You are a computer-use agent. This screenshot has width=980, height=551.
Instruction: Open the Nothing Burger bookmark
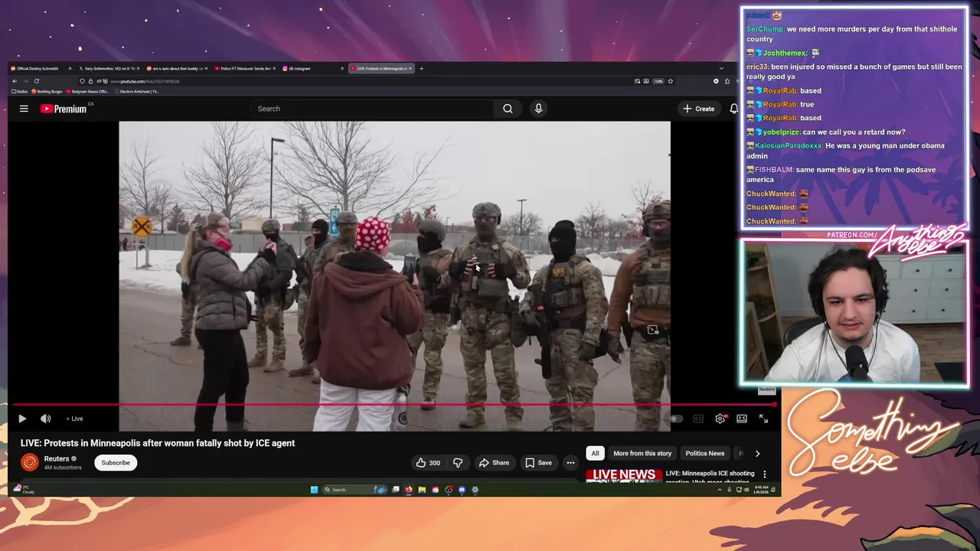(x=47, y=91)
